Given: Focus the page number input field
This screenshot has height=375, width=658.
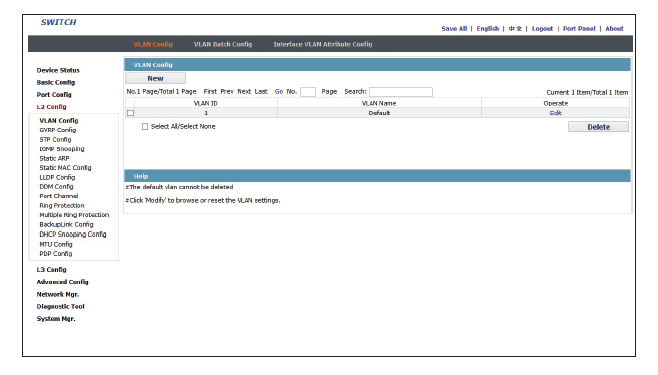Looking at the screenshot, I should tap(308, 92).
